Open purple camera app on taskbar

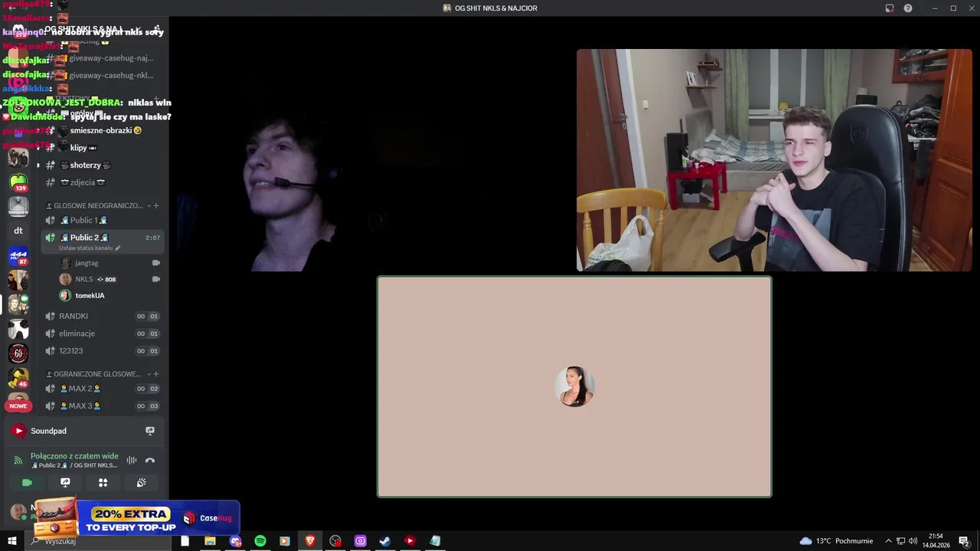point(360,541)
